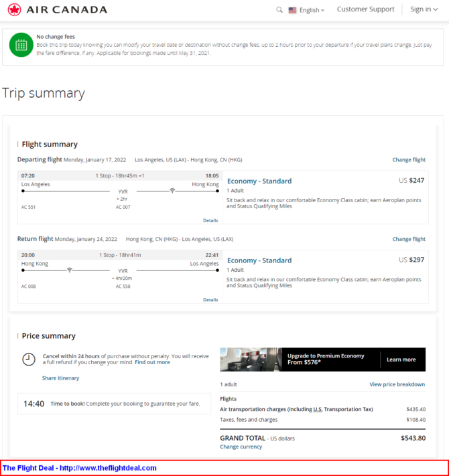Select departing Economy - Standard fare title
The image size is (449, 476).
[x=259, y=181]
